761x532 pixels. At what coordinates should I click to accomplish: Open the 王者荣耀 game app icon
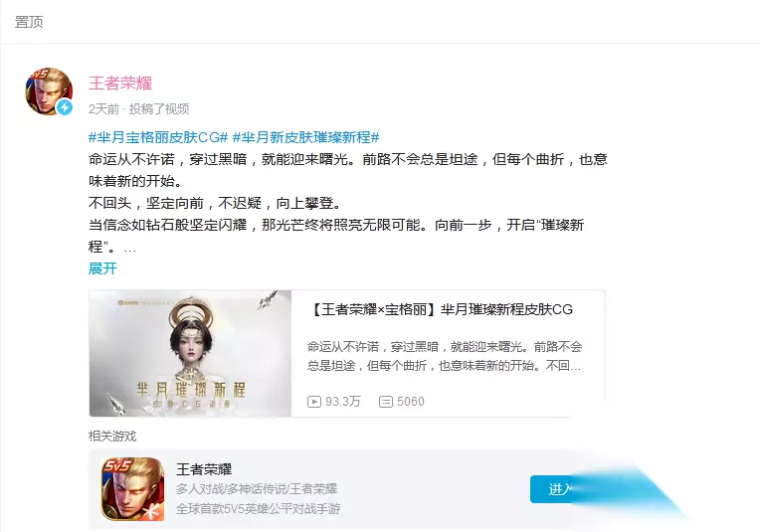132,489
